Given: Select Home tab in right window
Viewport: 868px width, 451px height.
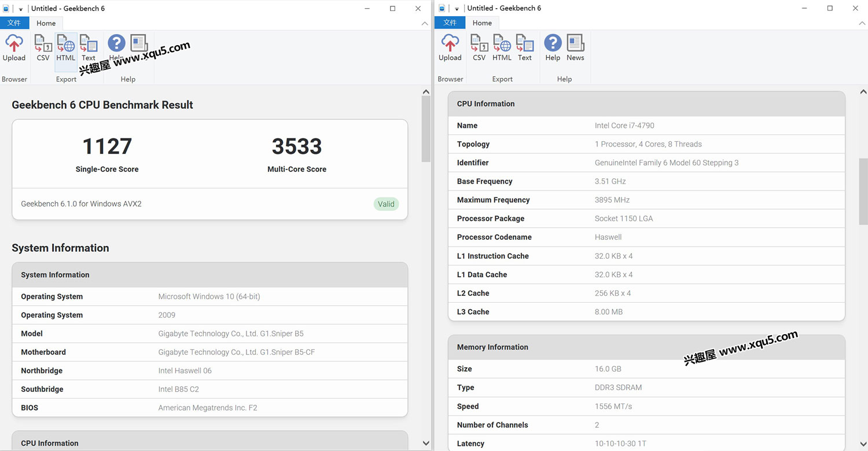Looking at the screenshot, I should [482, 23].
